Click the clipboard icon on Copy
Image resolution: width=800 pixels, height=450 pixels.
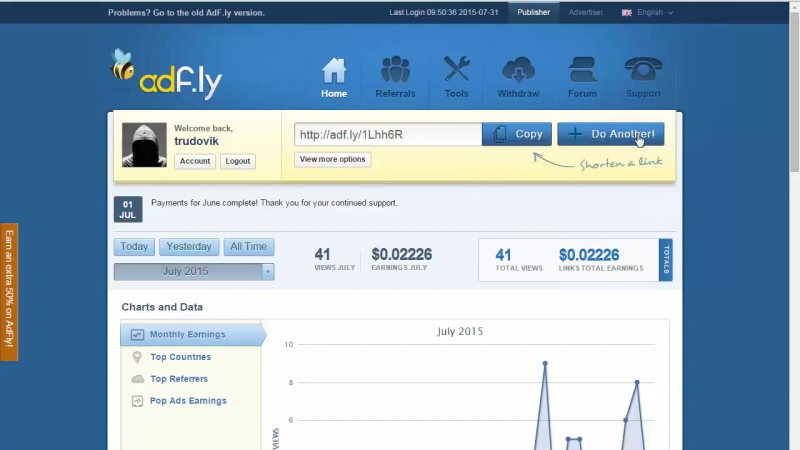click(x=500, y=134)
